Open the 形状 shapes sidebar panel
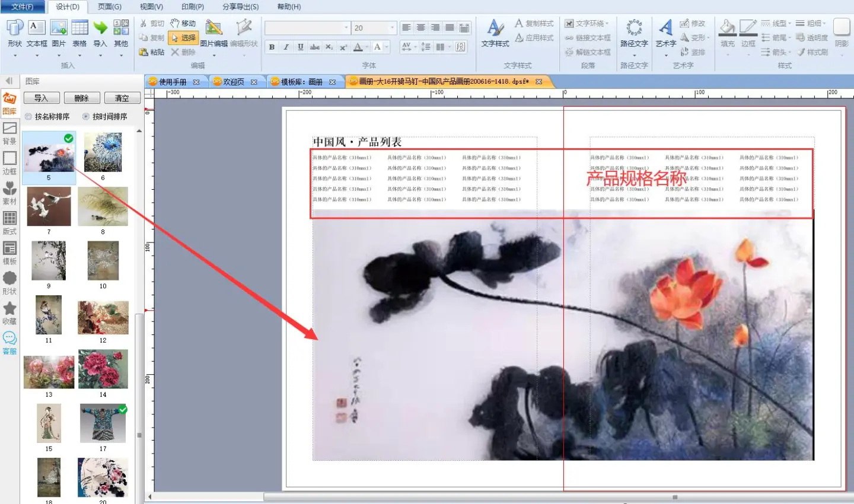 (9, 283)
